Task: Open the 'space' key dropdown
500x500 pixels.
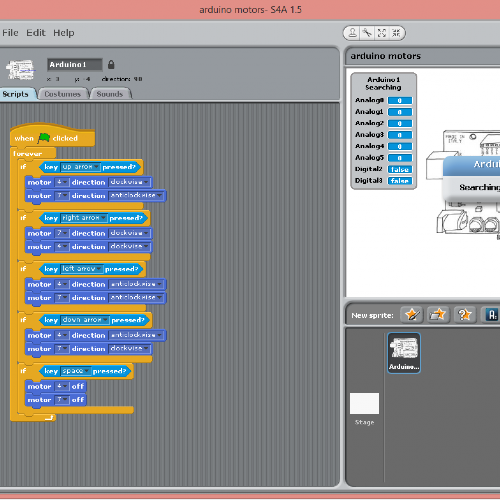Action: (76, 371)
